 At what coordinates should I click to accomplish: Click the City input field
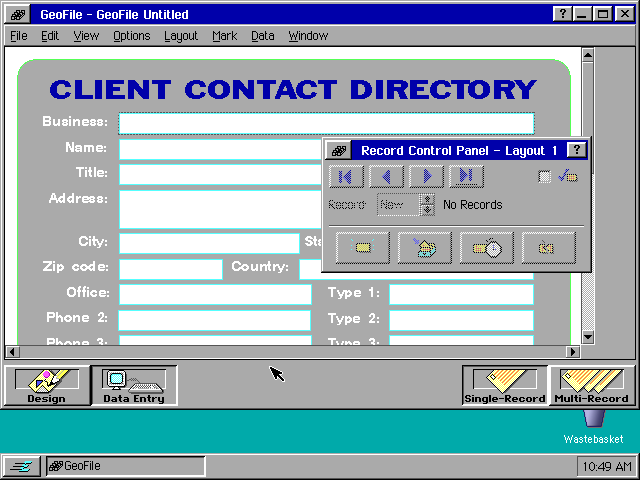point(209,243)
